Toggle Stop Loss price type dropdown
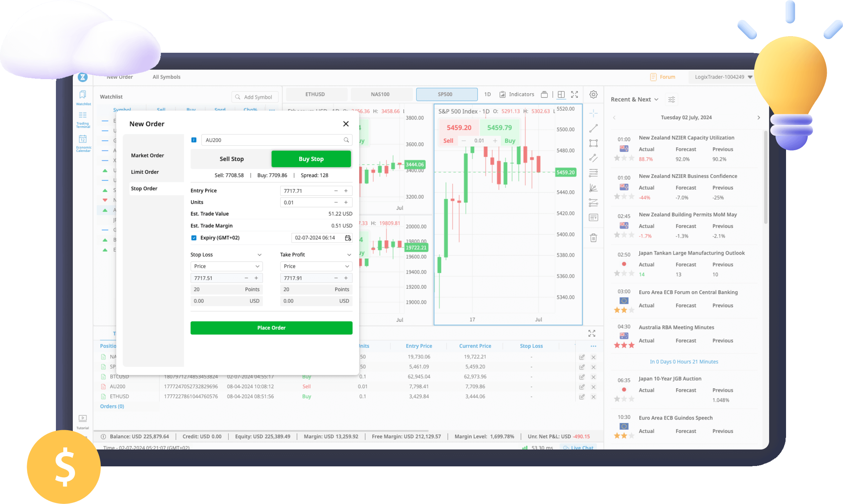Viewport: 843px width, 504px height. (x=225, y=266)
